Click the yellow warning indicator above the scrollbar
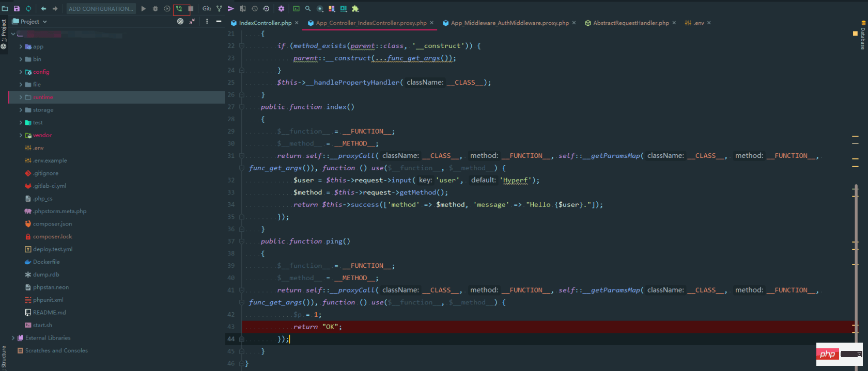 (x=855, y=34)
